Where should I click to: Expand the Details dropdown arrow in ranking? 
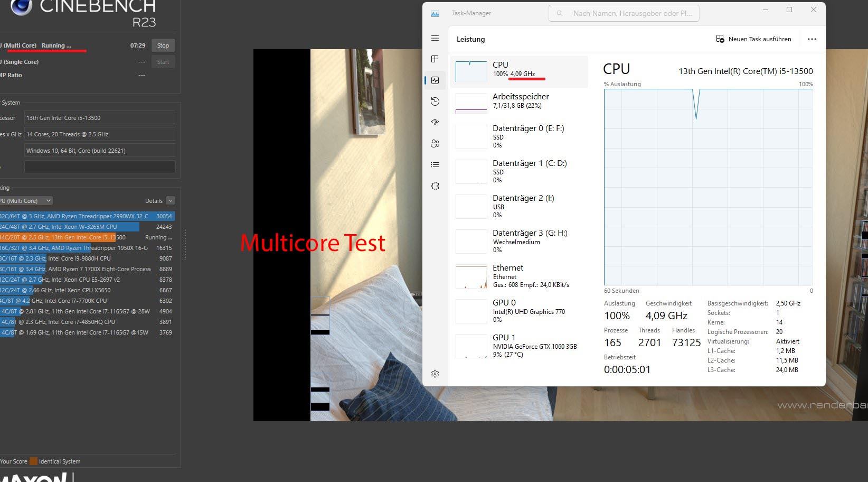coord(171,201)
